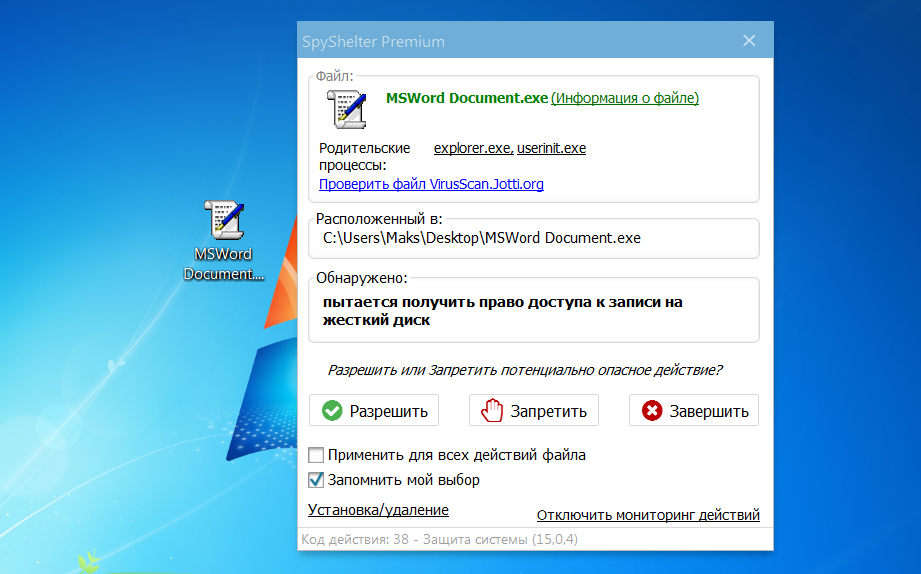Enable Применить для всех действий файла checkbox
Screen dimensions: 921x574
click(316, 455)
